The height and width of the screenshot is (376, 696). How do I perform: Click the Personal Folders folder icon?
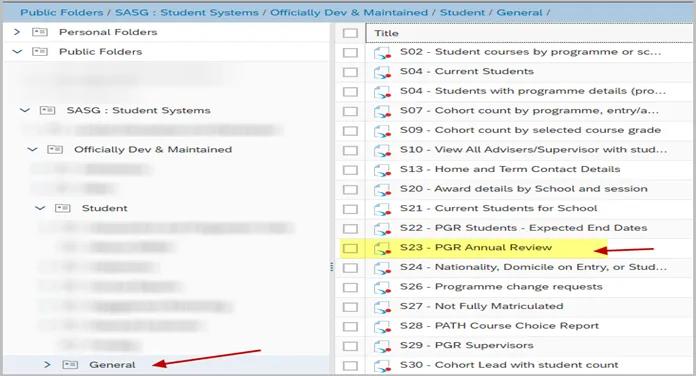[x=40, y=32]
